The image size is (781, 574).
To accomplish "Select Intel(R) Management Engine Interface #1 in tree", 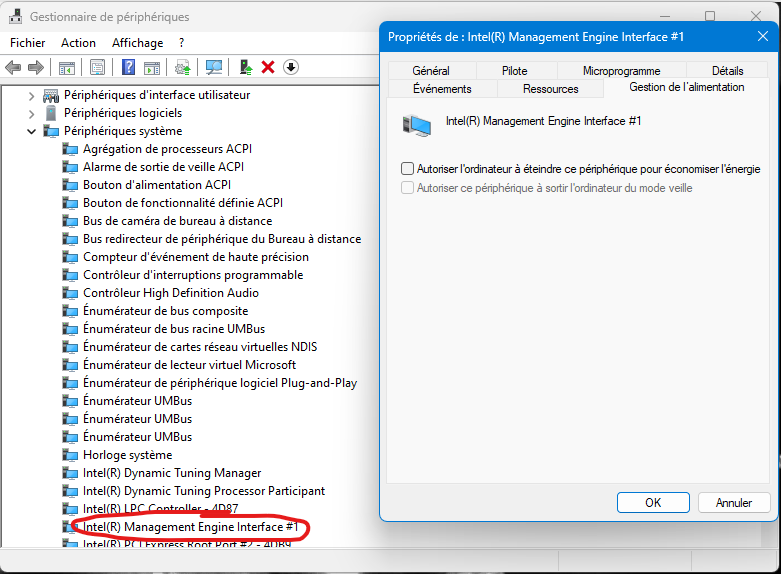I will pyautogui.click(x=190, y=527).
